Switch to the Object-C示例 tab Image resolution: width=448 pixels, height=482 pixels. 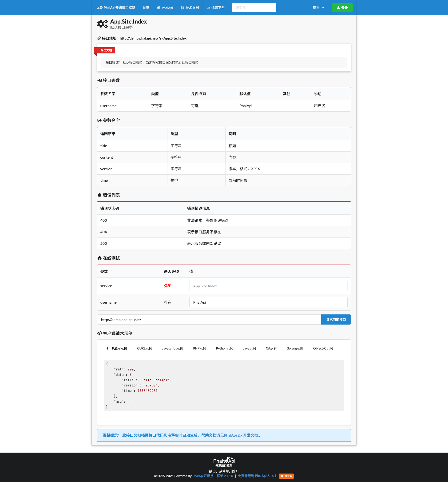coord(323,348)
